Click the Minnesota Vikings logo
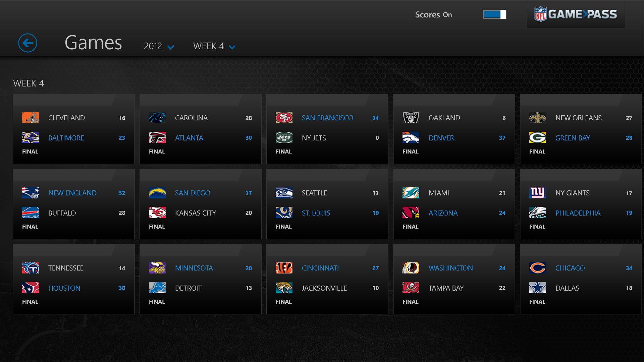This screenshot has height=362, width=644. [157, 268]
